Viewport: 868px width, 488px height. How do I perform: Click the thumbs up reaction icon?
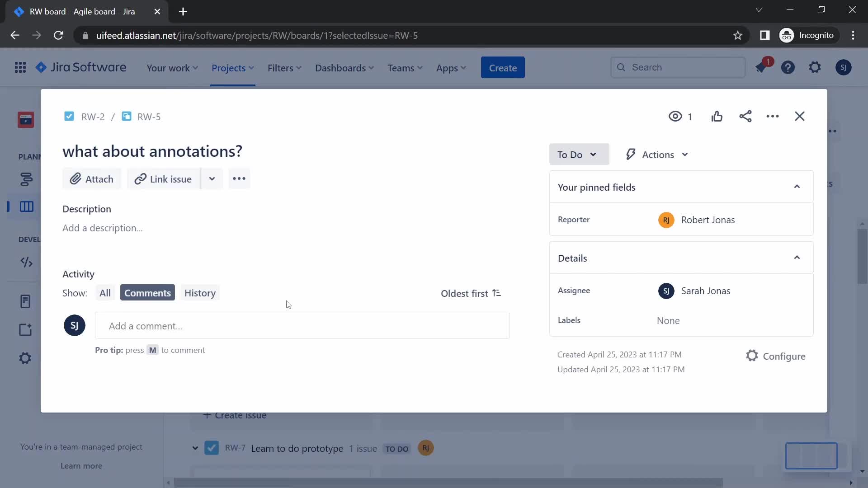[x=717, y=116]
